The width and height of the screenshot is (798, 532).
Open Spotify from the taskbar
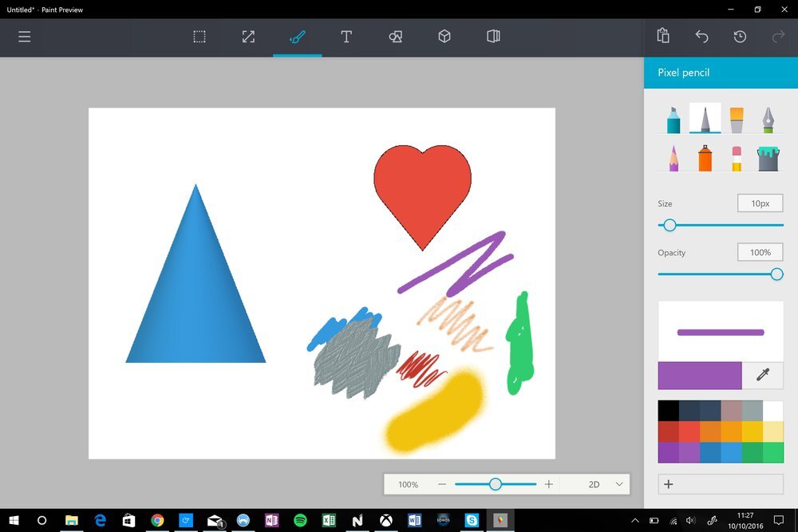coord(300,520)
